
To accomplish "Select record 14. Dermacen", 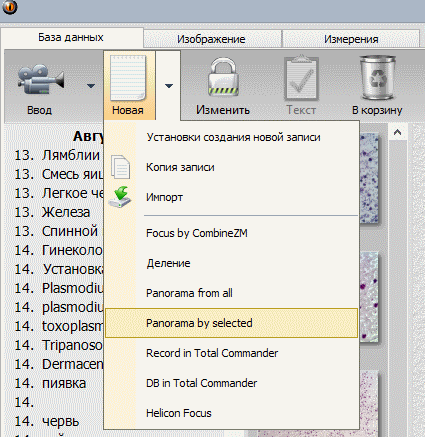I will pyautogui.click(x=59, y=364).
